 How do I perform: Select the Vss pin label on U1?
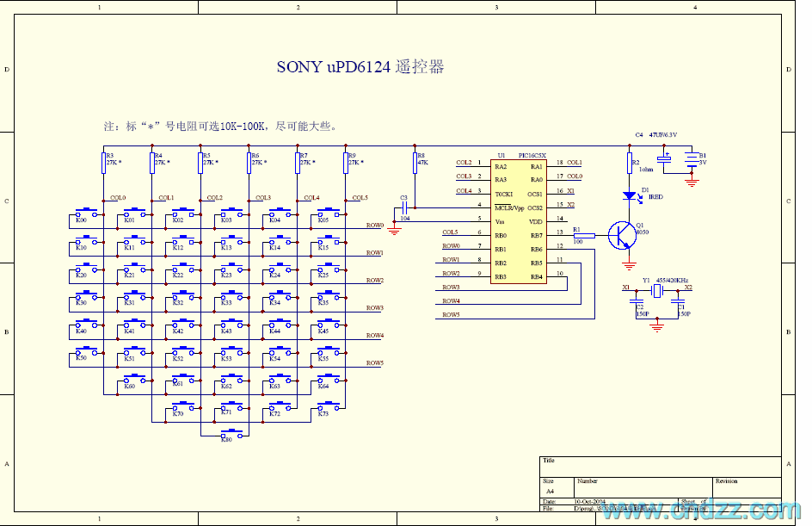(x=500, y=222)
